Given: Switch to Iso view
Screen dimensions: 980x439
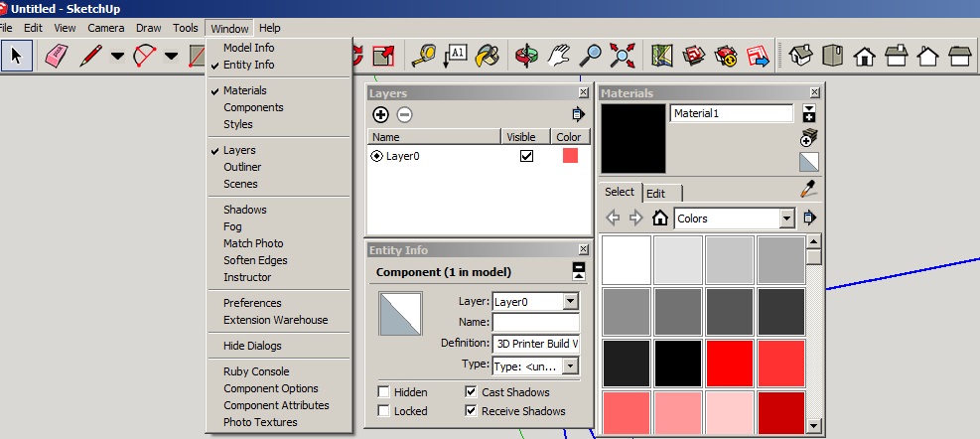Looking at the screenshot, I should (801, 56).
